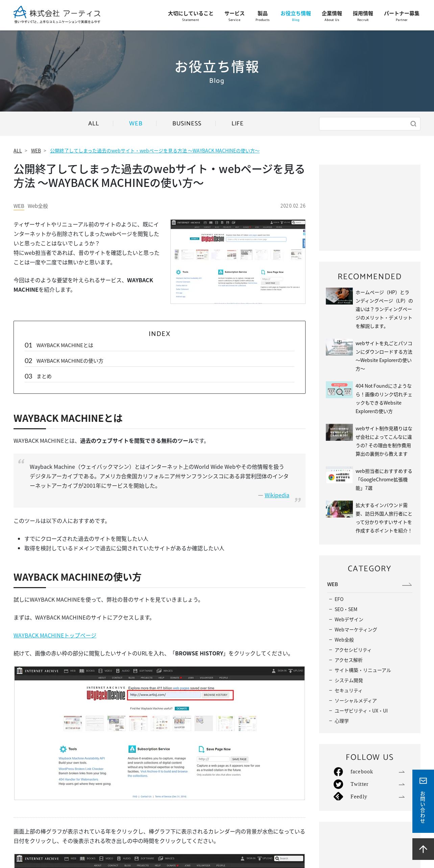
Task: Open the 採用情報 Recruit menu
Action: pyautogui.click(x=363, y=16)
